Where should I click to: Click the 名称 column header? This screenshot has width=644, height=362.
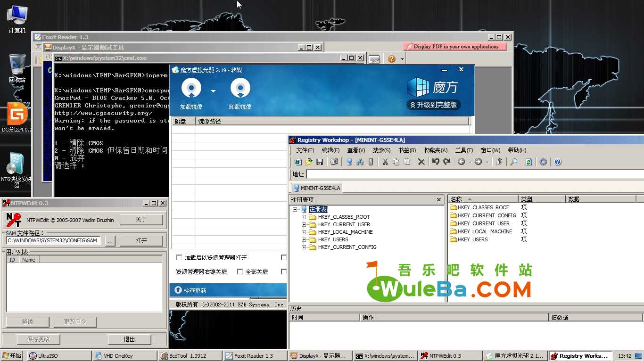(482, 199)
